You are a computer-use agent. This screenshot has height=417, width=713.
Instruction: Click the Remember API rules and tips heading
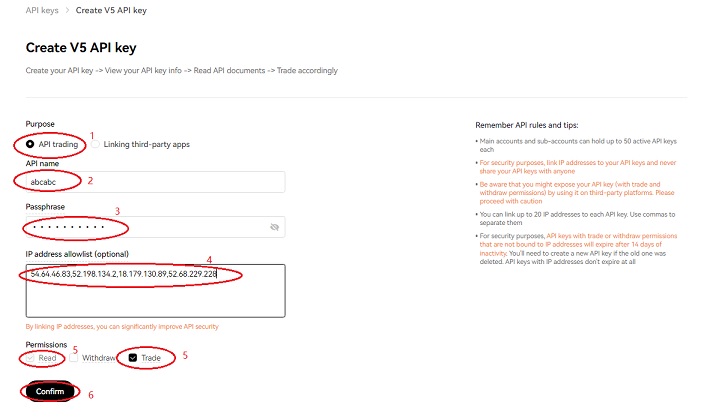click(555, 125)
